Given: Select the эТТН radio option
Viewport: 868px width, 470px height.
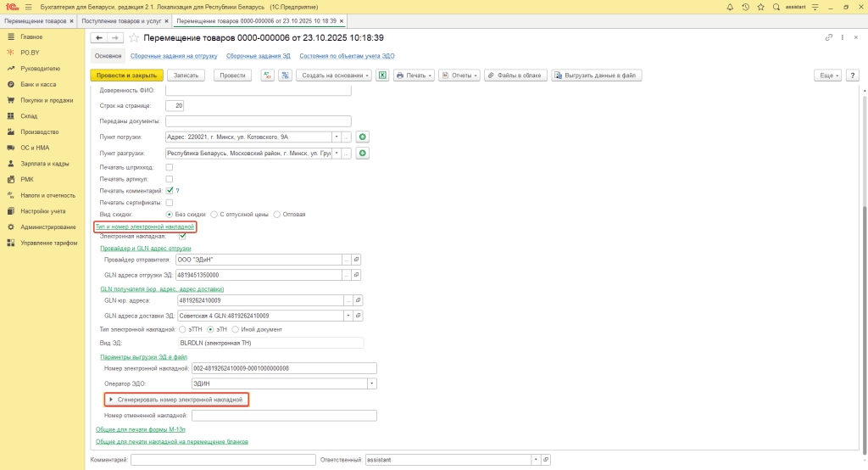Looking at the screenshot, I should pyautogui.click(x=182, y=329).
